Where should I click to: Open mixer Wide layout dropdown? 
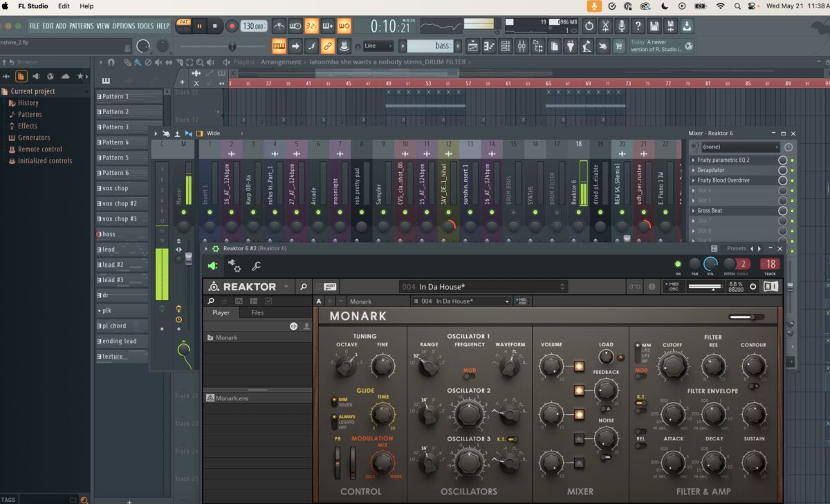[x=224, y=133]
